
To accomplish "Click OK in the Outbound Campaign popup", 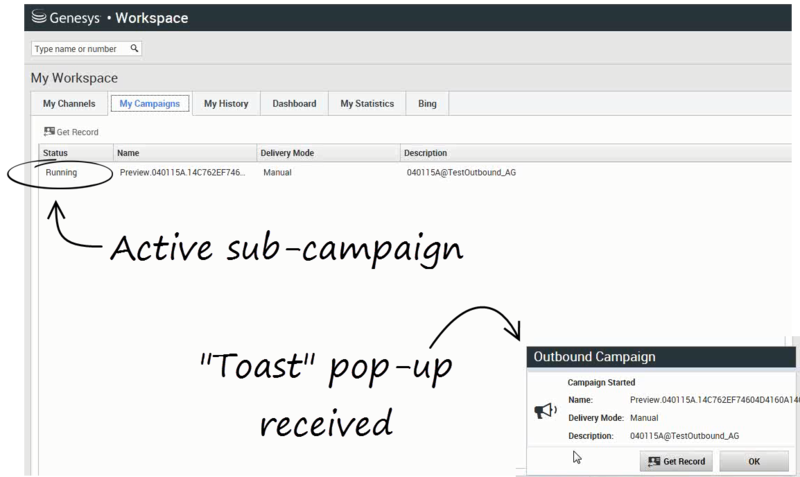I will point(754,461).
